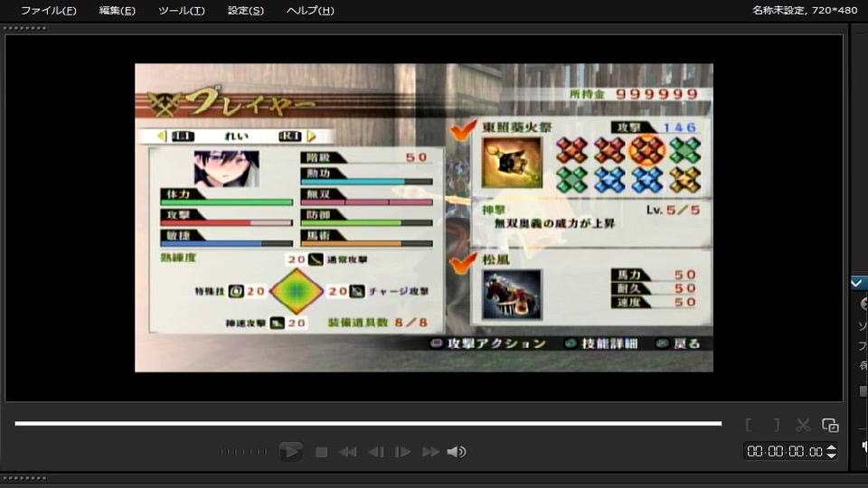Increase the timecode with the up arrow
The width and height of the screenshot is (868, 488).
[832, 447]
